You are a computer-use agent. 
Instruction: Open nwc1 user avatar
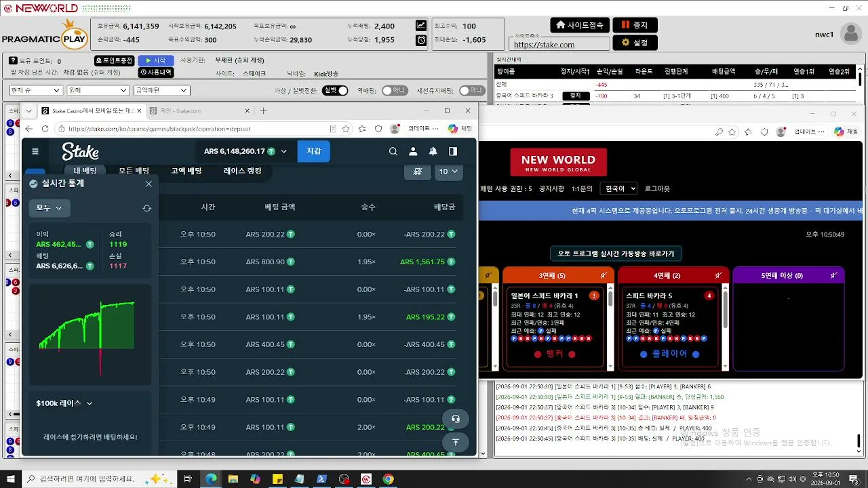(850, 33)
